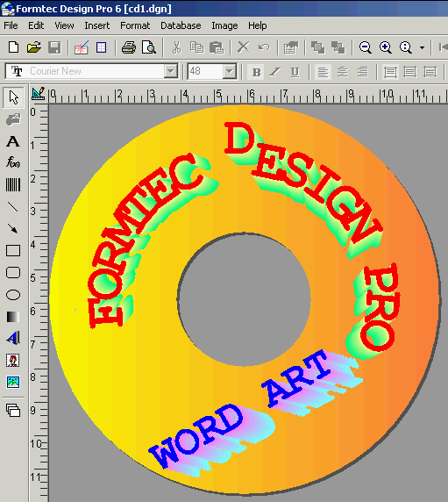Set vertical alignment to bottom
Viewport: 448px width, 502px height.
pos(430,72)
